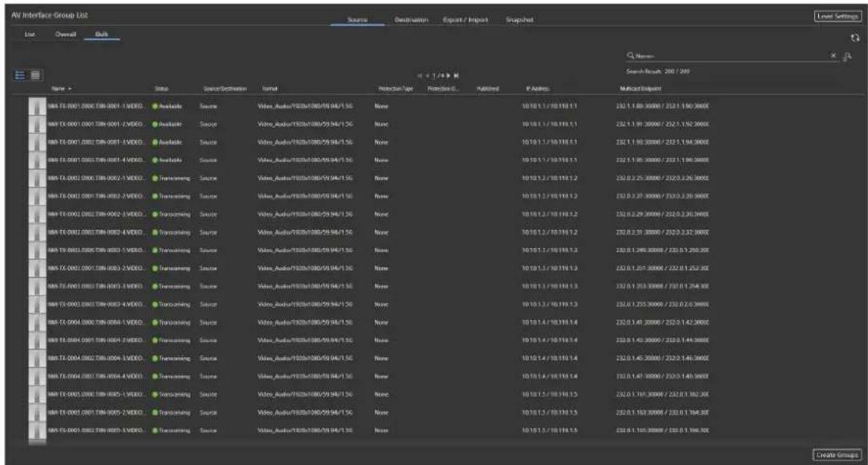Viewport: 868px width, 465px height.
Task: Switch to the List sub-tab
Action: pos(29,34)
